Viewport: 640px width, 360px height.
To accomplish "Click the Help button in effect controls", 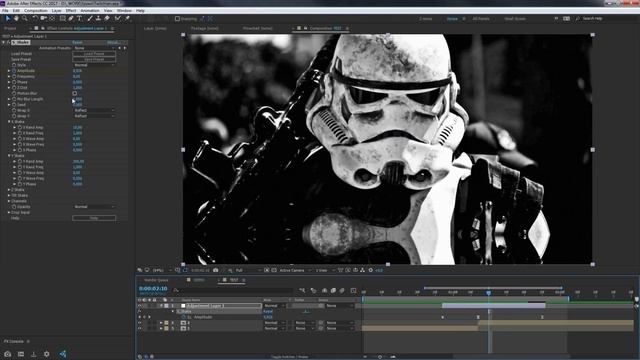I will 94,218.
